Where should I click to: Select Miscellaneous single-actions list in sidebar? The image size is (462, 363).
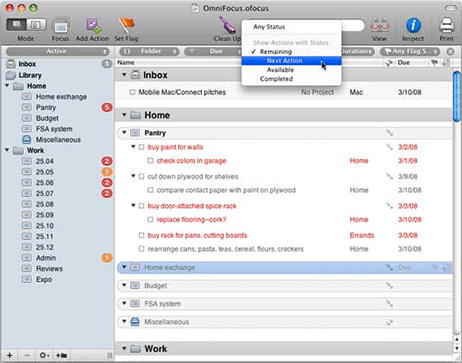point(58,139)
